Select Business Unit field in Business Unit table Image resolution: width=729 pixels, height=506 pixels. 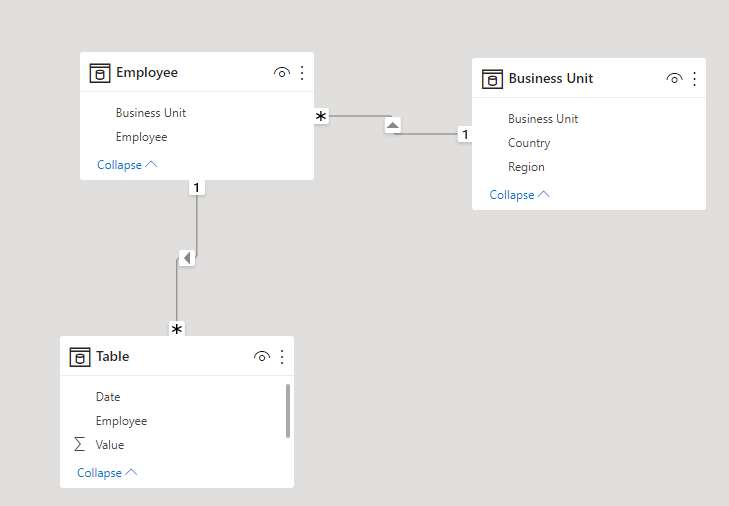tap(543, 119)
